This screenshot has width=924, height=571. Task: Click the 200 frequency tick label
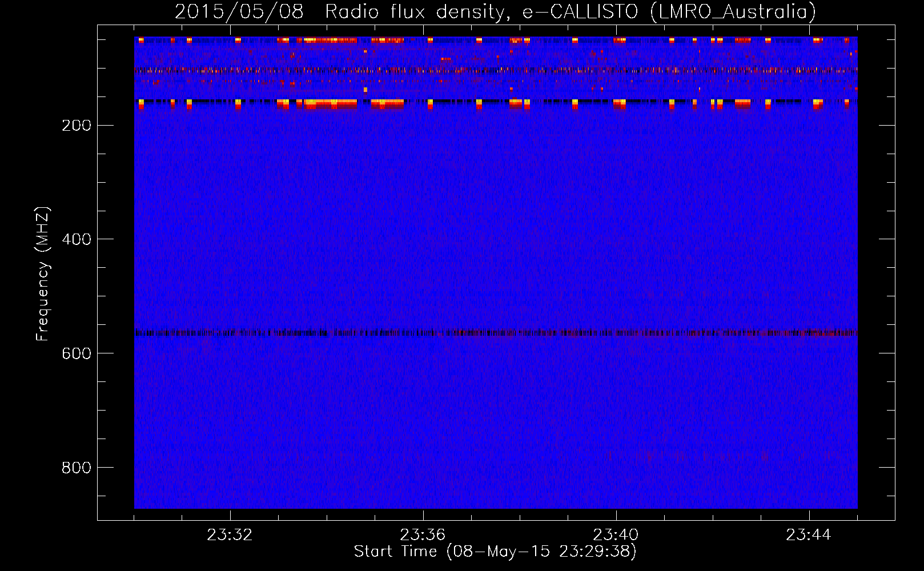pos(77,126)
